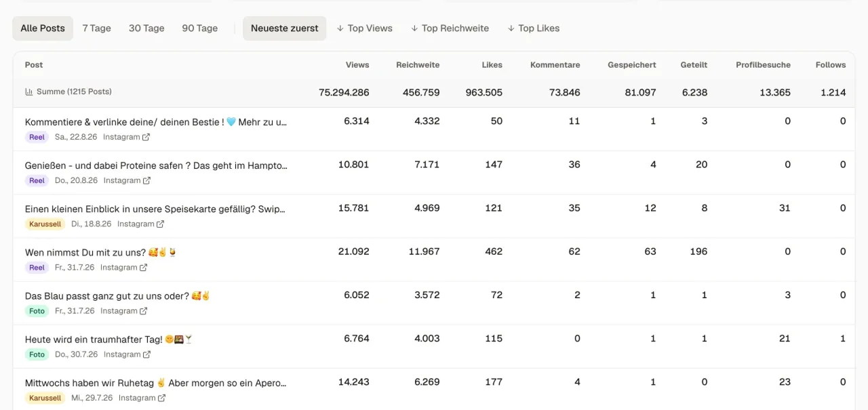Click views value 21.092
The height and width of the screenshot is (410, 868).
point(354,251)
